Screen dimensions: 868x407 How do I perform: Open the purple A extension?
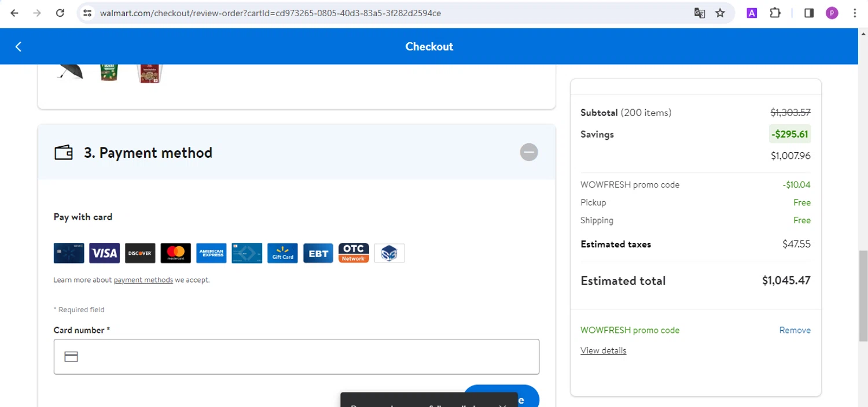click(752, 13)
